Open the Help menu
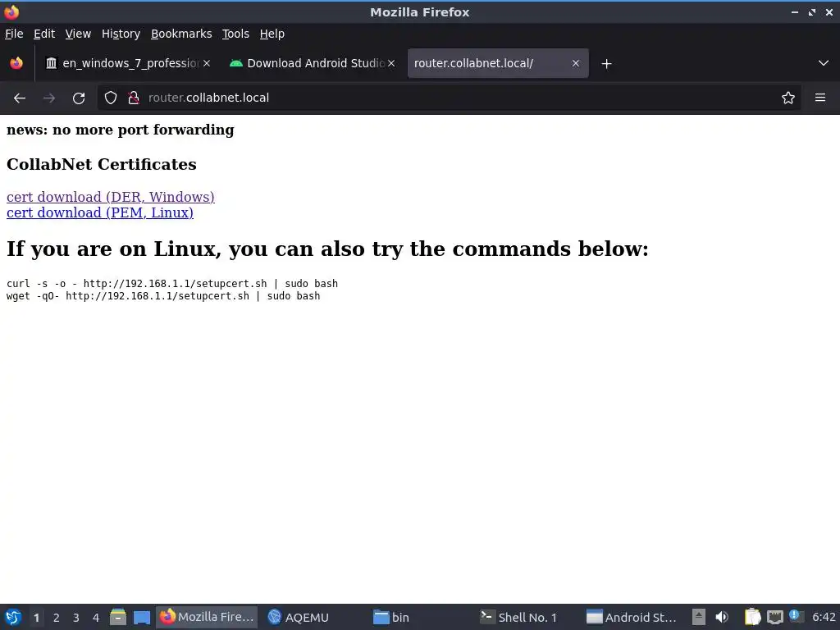 pos(272,34)
